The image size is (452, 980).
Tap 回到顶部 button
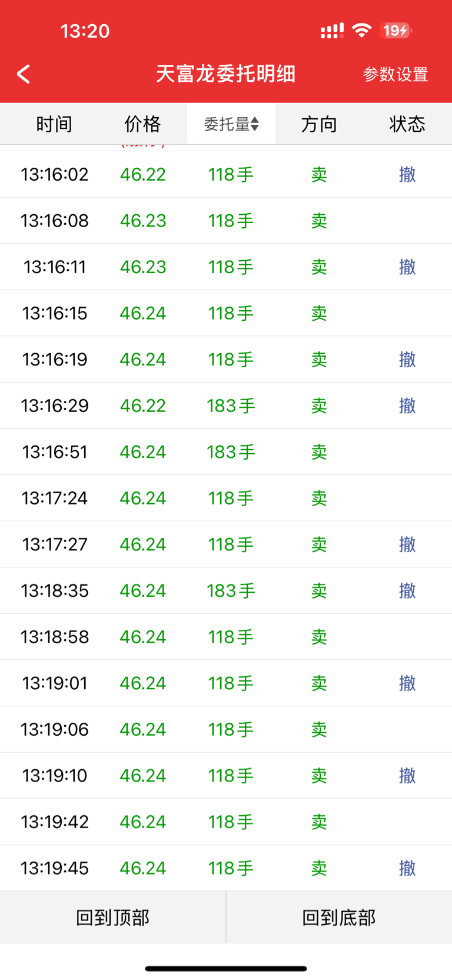[113, 917]
